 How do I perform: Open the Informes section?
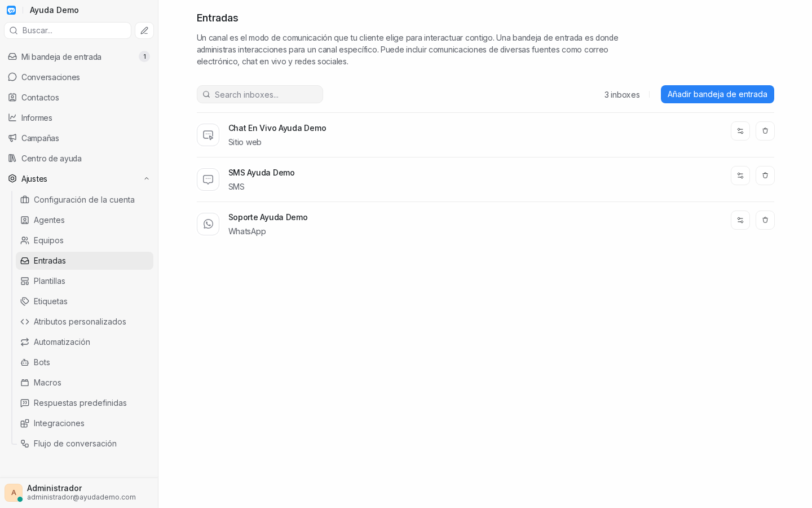click(79, 117)
